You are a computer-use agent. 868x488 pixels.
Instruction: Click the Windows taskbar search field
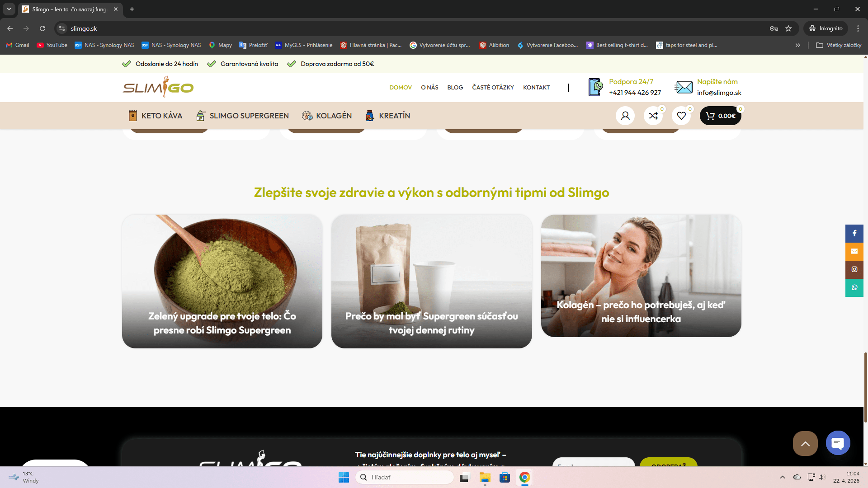point(405,477)
